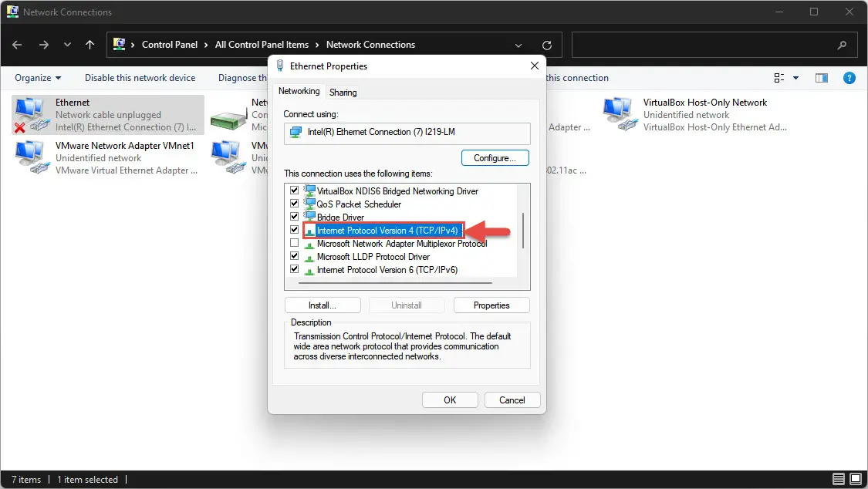
Task: Open recent locations chevron next to forward arrow
Action: point(67,45)
